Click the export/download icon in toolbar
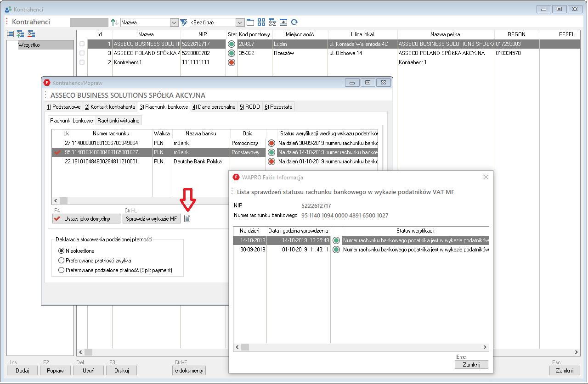The width and height of the screenshot is (588, 384). point(283,22)
